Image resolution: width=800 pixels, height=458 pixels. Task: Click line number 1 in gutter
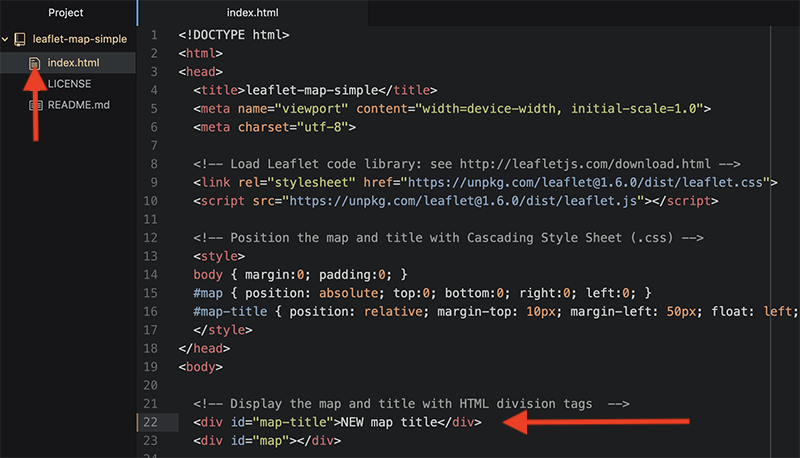point(154,35)
